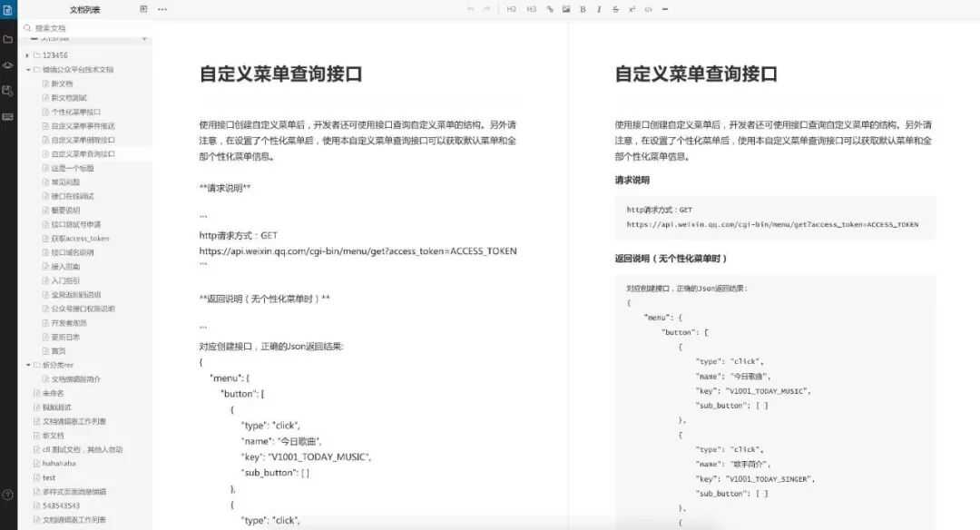Open the 自定义菜单删除接口 document
The width and height of the screenshot is (980, 530).
coord(83,140)
